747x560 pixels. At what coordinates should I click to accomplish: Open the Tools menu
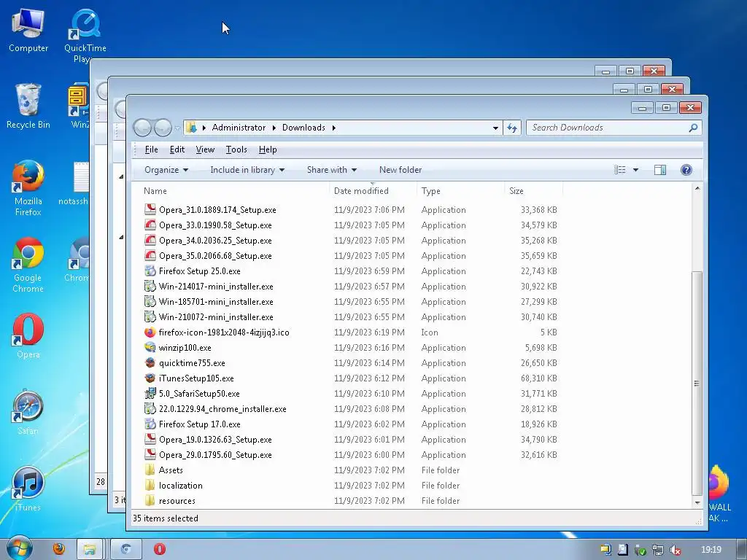236,149
